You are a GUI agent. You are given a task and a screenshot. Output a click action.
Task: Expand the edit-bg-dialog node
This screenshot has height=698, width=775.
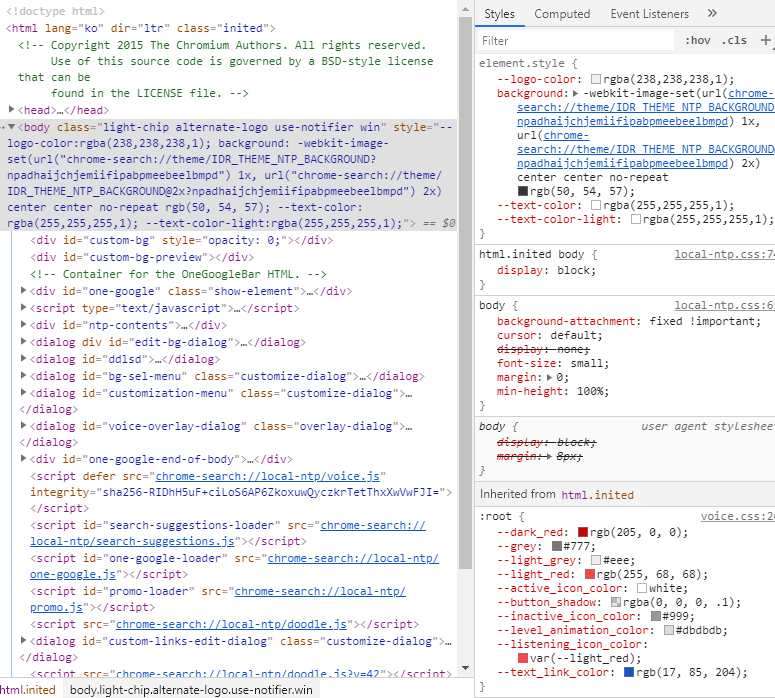point(23,342)
